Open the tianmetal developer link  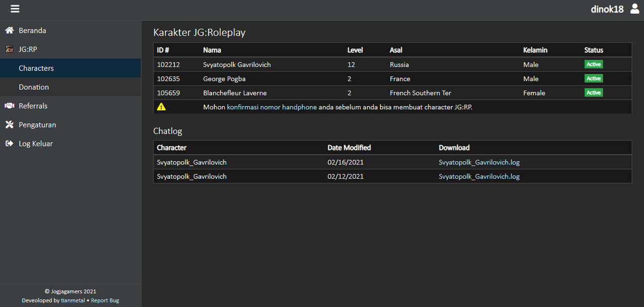(73, 300)
